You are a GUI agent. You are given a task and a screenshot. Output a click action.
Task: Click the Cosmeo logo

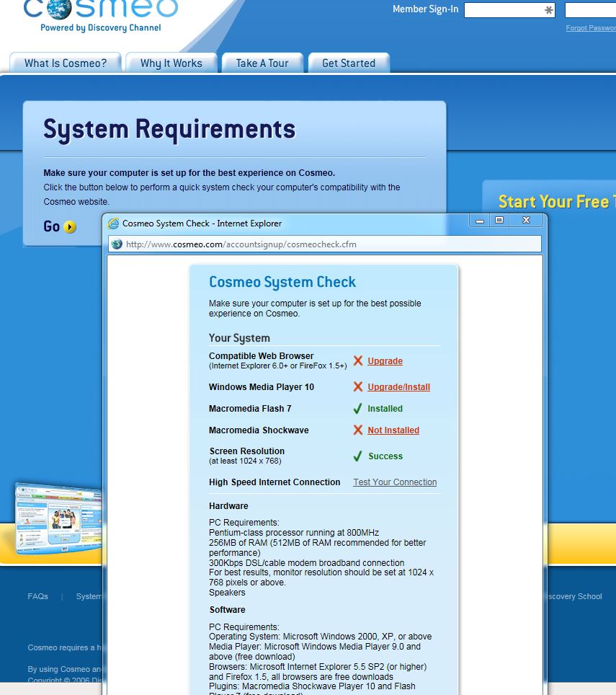pyautogui.click(x=101, y=10)
